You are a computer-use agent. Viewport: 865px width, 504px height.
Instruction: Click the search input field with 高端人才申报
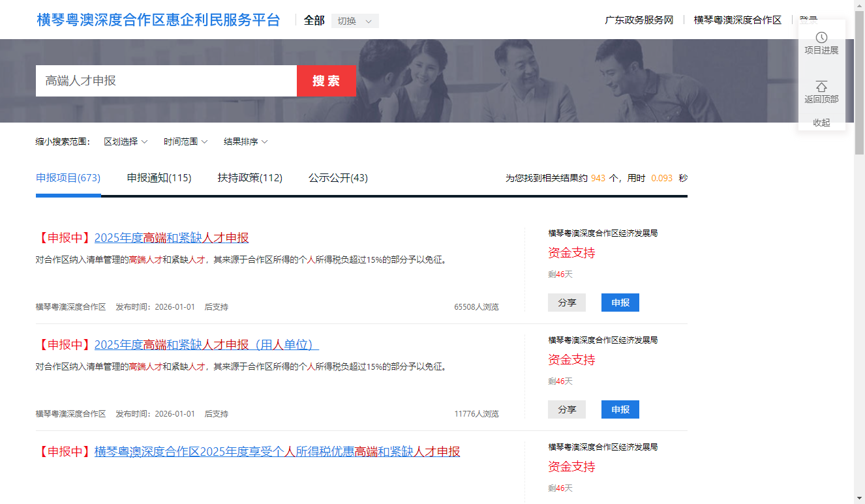tap(166, 81)
